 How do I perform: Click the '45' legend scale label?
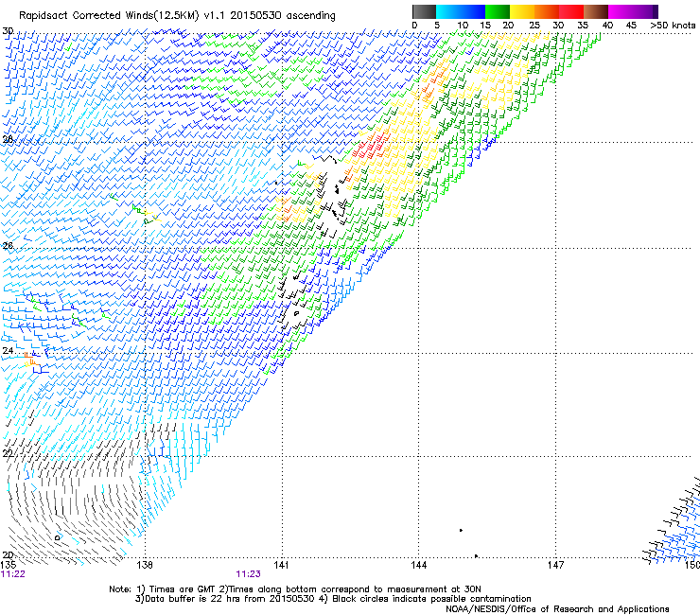tap(631, 26)
